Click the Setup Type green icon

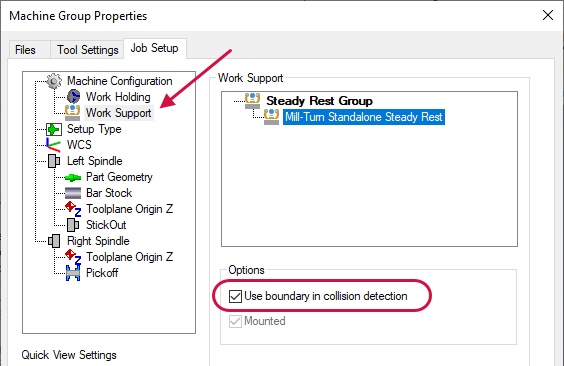coord(54,129)
